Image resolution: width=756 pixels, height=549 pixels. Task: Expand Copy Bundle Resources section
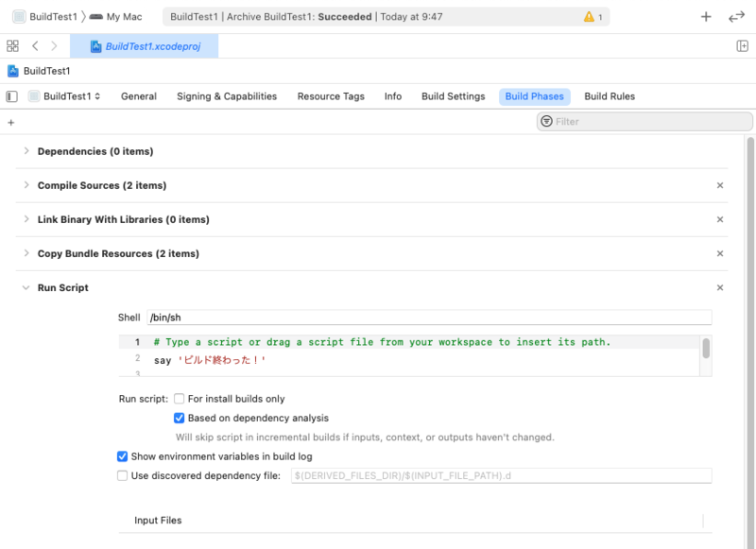tap(26, 253)
